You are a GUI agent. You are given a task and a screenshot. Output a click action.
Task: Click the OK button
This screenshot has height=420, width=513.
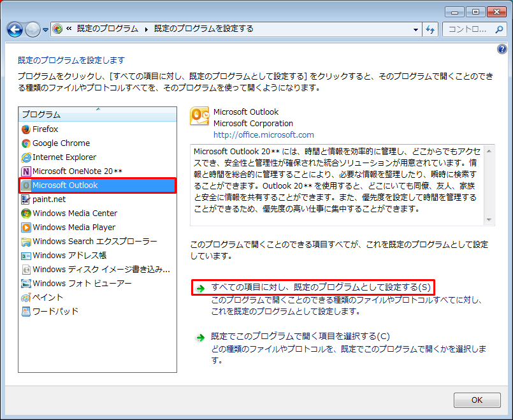(477, 400)
